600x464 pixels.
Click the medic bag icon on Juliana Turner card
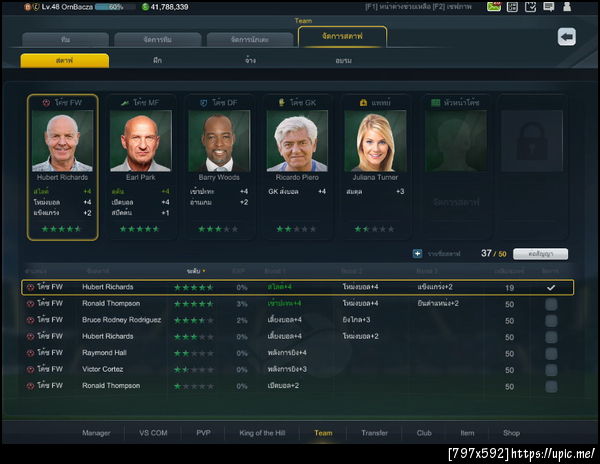point(363,103)
